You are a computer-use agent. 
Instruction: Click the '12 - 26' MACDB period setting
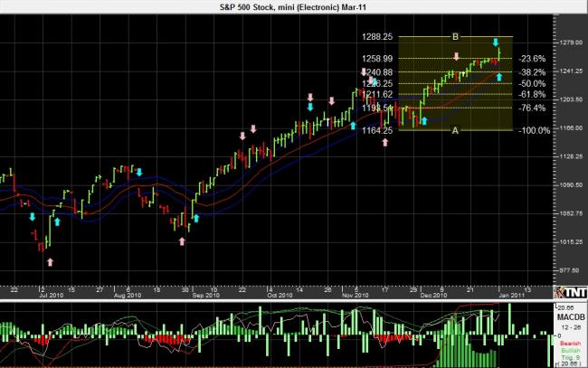(x=571, y=327)
